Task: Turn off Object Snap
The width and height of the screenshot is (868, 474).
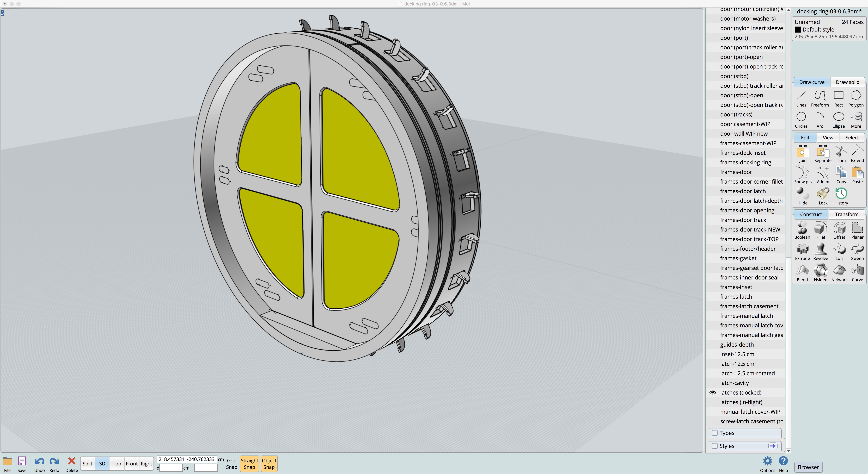Action: pyautogui.click(x=269, y=464)
